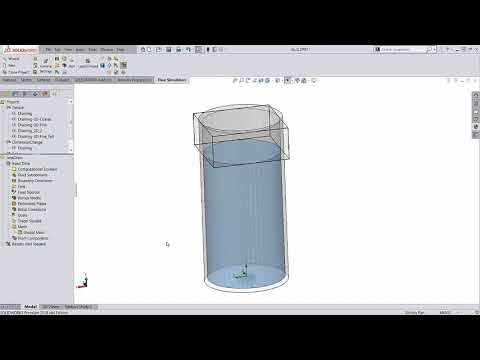Click the Print icon in quick access toolbar
The image size is (480, 360).
[x=179, y=50]
